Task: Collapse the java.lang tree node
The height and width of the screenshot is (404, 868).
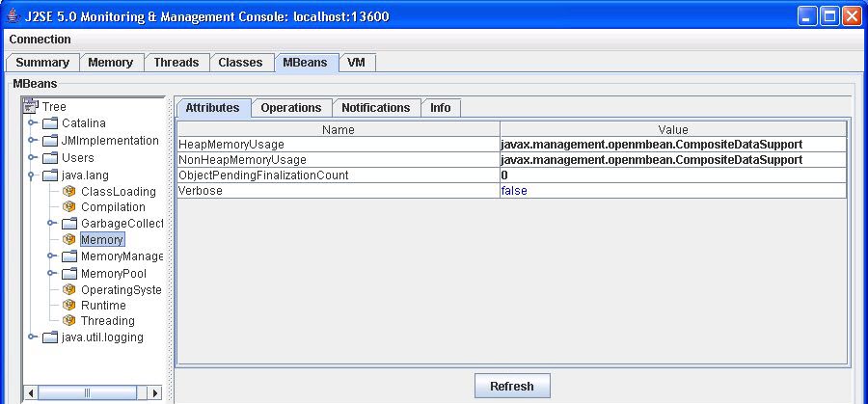Action: click(32, 176)
